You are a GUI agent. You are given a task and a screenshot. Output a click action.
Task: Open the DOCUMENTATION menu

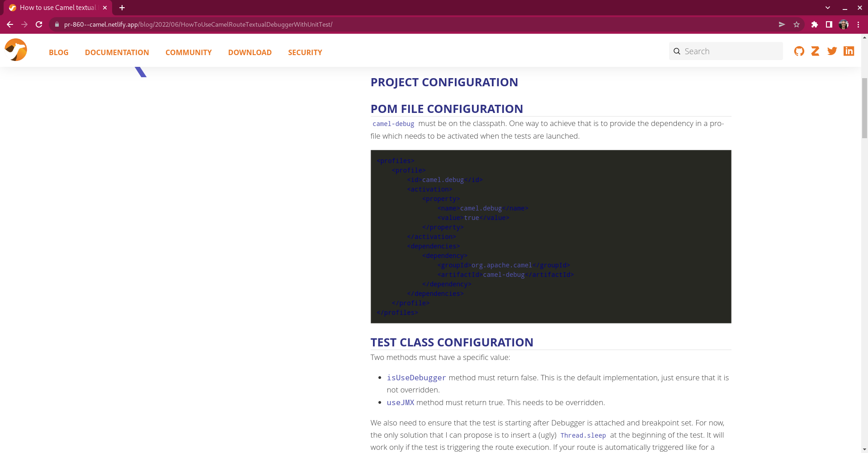coord(117,52)
